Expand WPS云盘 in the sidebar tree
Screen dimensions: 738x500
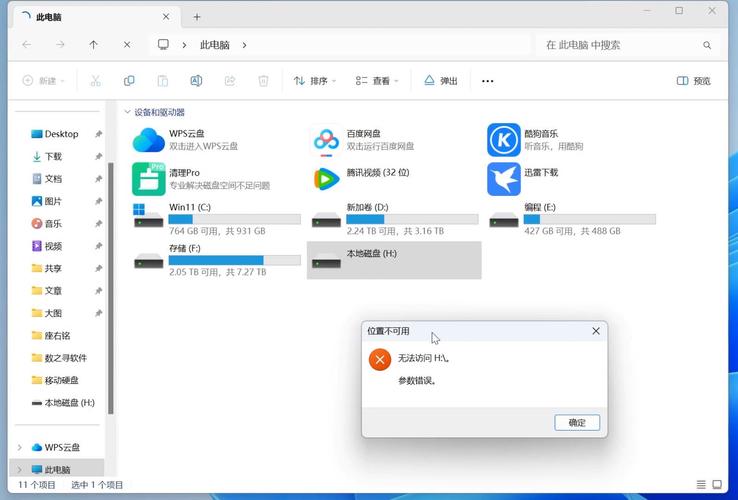coord(20,447)
